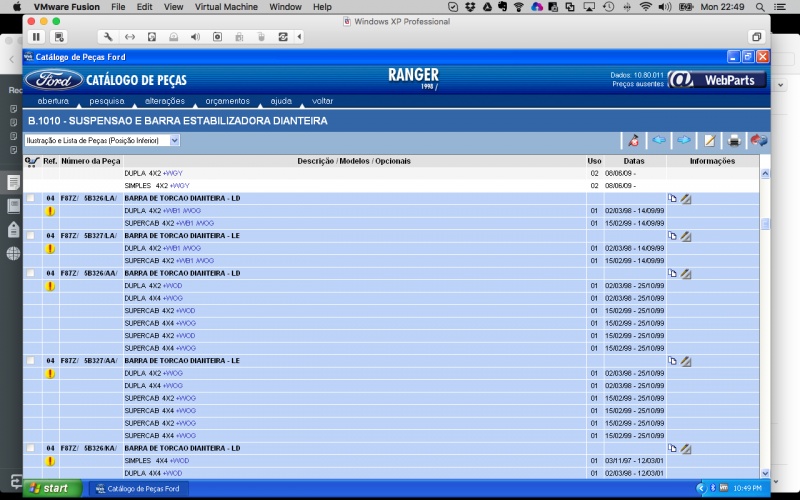Screen dimensions: 800x500
Task: Click the Descrição / Modelos / Opcionais column header
Action: coord(354,161)
